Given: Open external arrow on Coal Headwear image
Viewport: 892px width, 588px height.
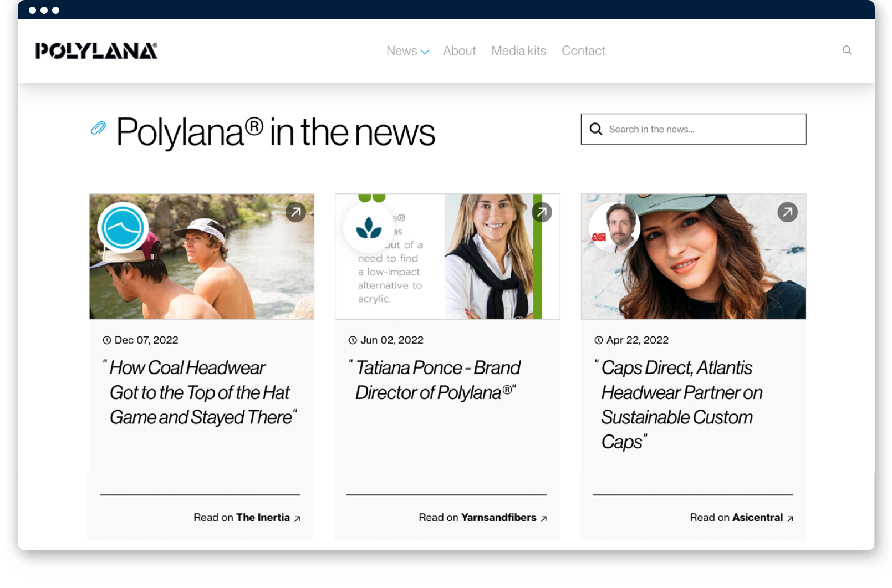Looking at the screenshot, I should (x=295, y=212).
